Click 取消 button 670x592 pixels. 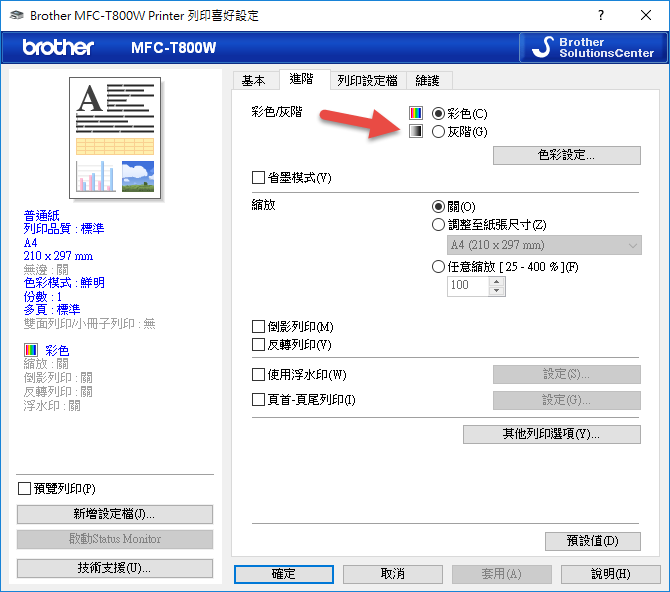tap(393, 574)
